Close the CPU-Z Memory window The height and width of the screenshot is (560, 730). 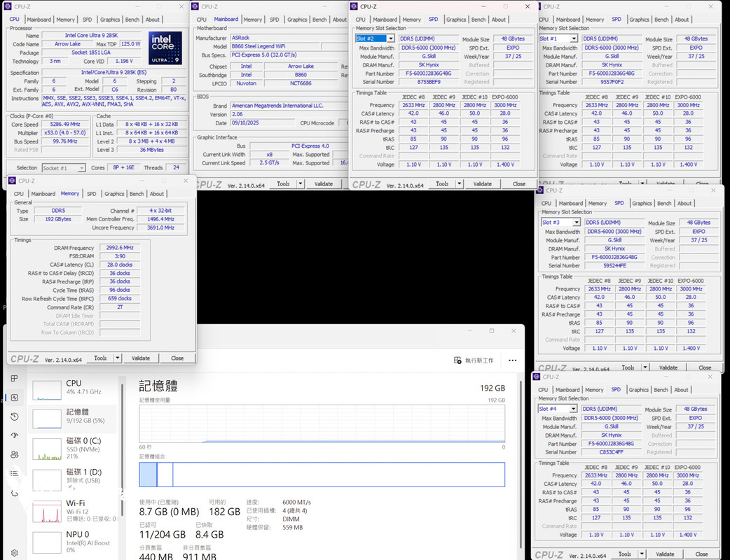[186, 181]
